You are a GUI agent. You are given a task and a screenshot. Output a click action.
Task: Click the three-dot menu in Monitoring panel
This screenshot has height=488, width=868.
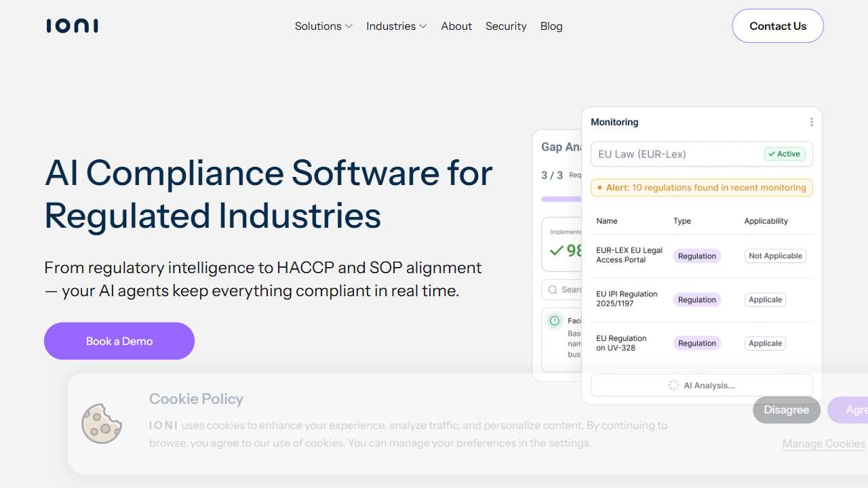point(811,122)
